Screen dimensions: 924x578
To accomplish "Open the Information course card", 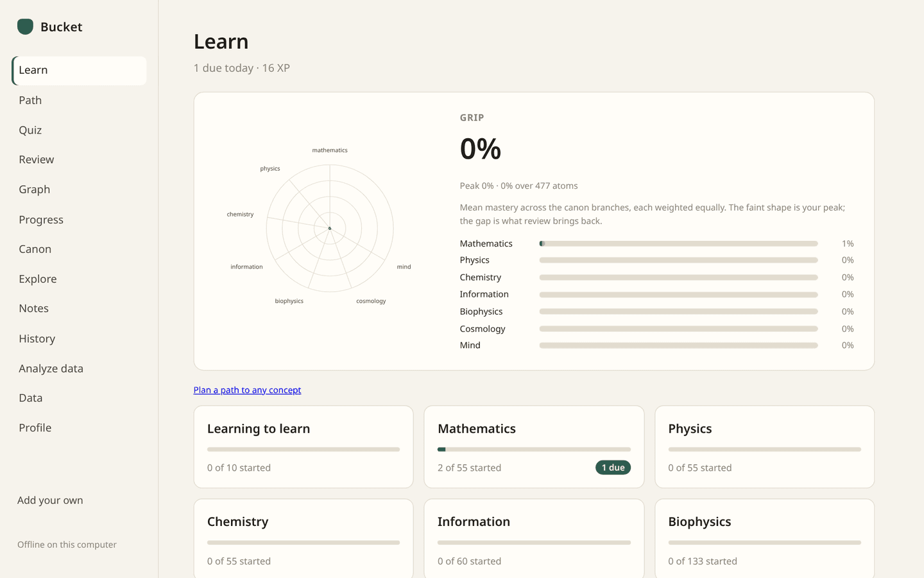I will pos(534,538).
